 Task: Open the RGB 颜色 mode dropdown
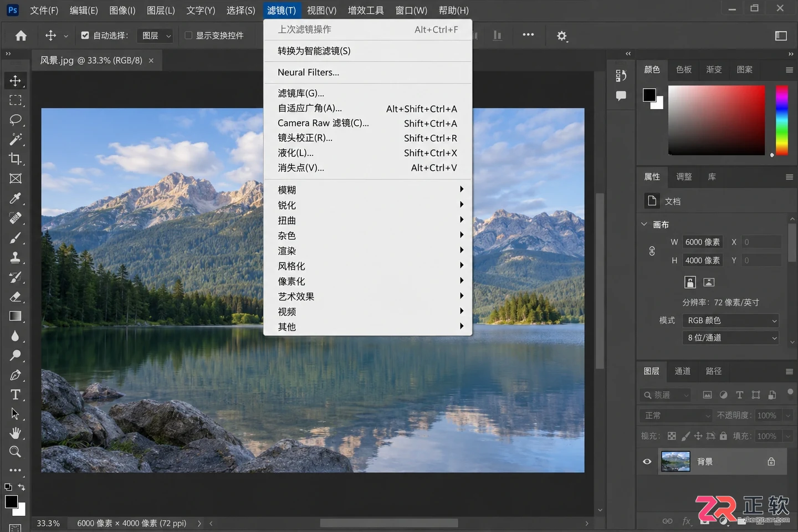tap(731, 320)
